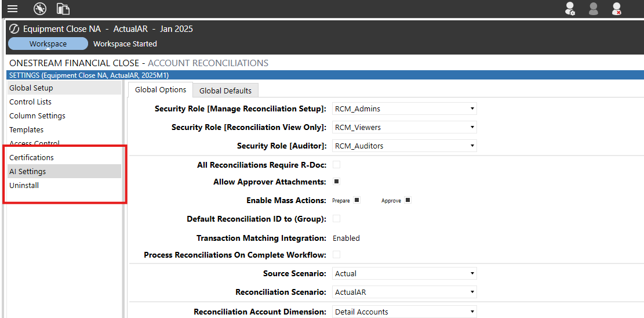This screenshot has width=644, height=318.
Task: Click the gray user profile icon
Action: point(593,9)
